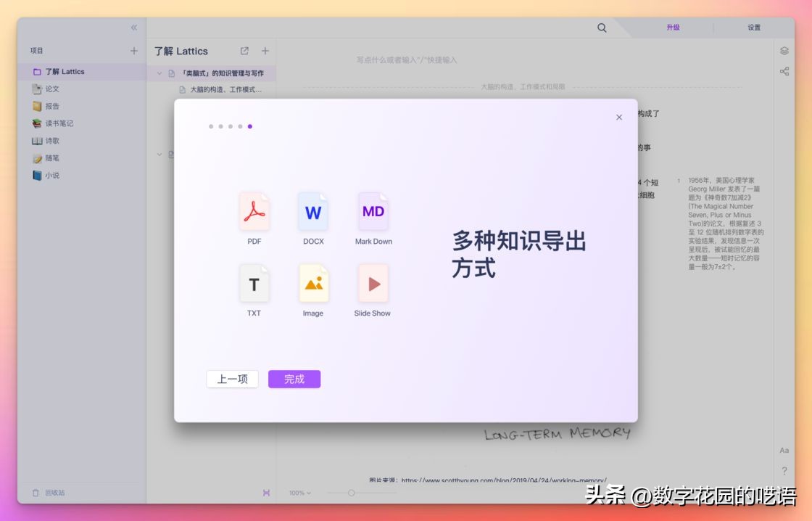This screenshot has width=812, height=521.
Task: Click the Mark Down export icon
Action: pyautogui.click(x=373, y=211)
